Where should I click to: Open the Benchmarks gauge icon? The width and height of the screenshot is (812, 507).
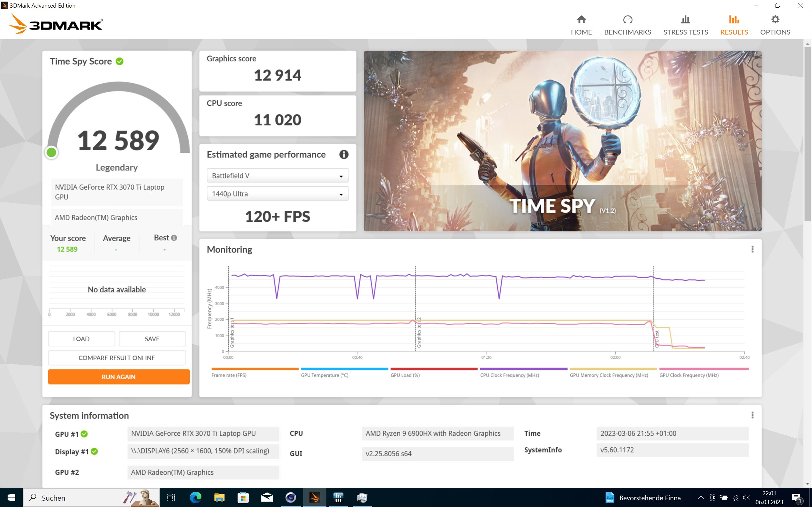point(627,19)
